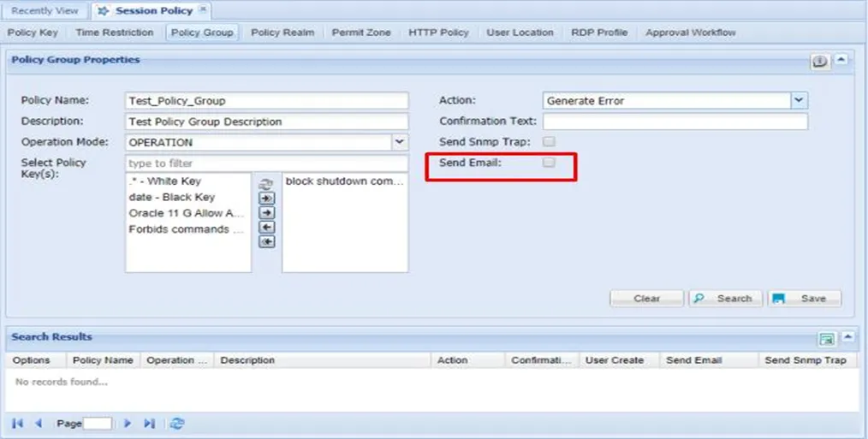Sort by the Policy Name column header
Image resolution: width=868 pixels, height=439 pixels.
pos(103,360)
